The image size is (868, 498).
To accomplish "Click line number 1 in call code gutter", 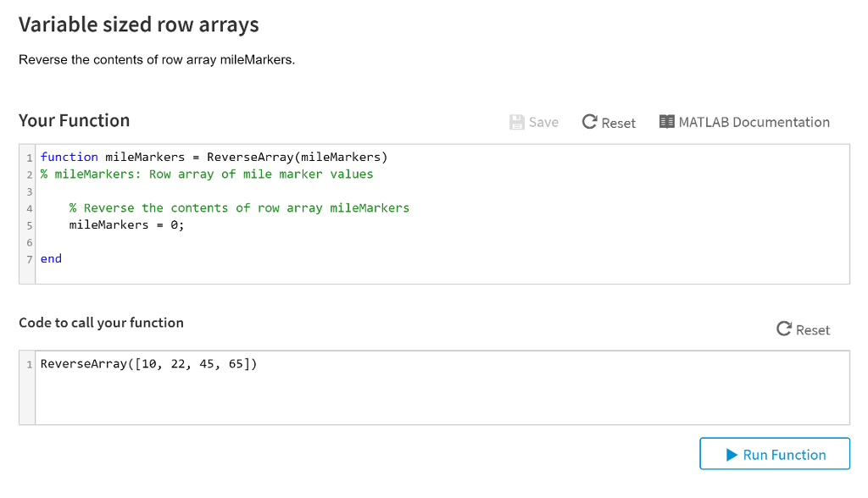I will coord(29,365).
